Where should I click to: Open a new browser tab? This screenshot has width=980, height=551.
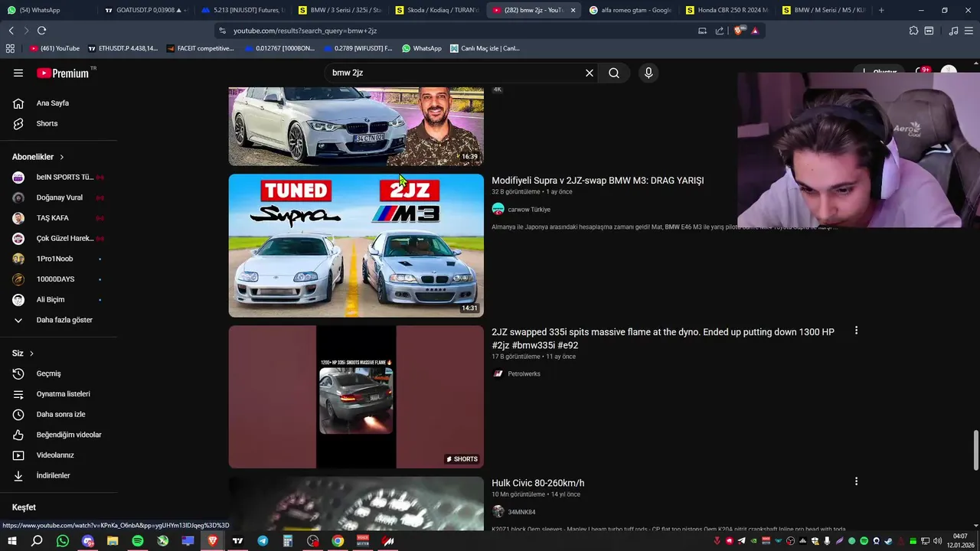coord(881,10)
